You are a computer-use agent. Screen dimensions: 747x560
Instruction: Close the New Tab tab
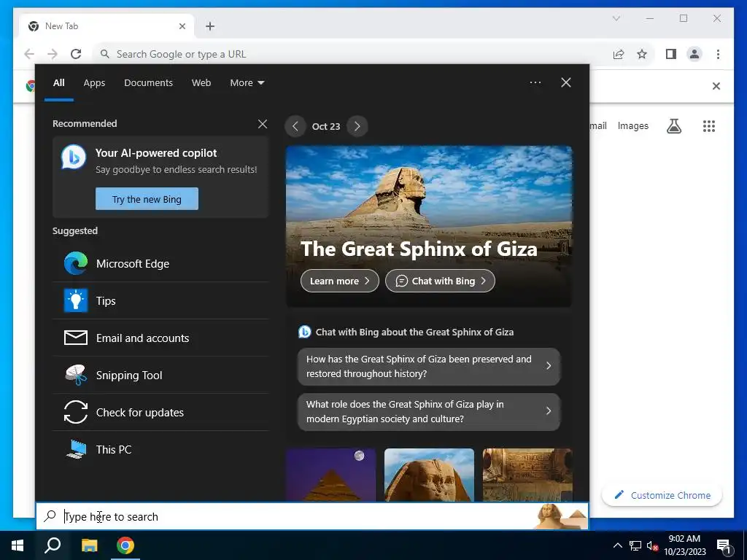click(182, 26)
